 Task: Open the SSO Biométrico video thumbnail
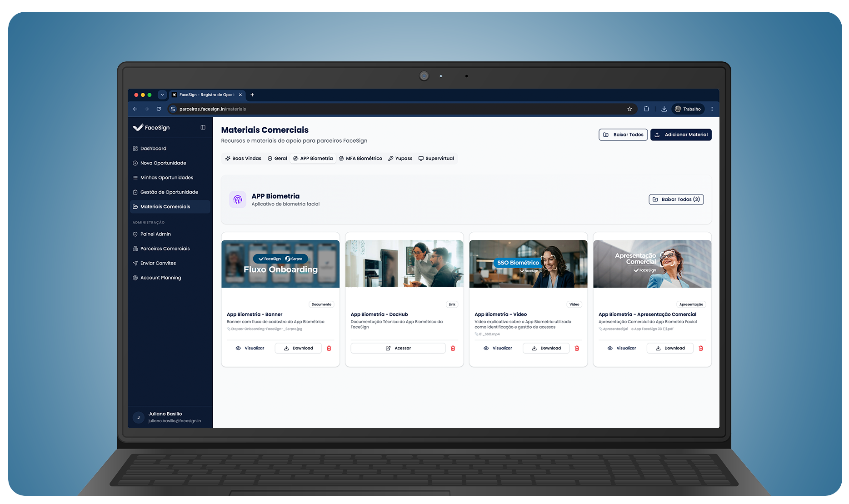tap(528, 264)
